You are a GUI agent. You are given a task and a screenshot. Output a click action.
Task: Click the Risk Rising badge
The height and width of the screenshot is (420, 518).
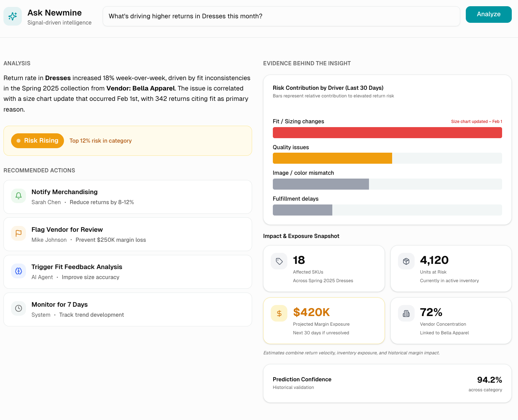[x=37, y=141]
